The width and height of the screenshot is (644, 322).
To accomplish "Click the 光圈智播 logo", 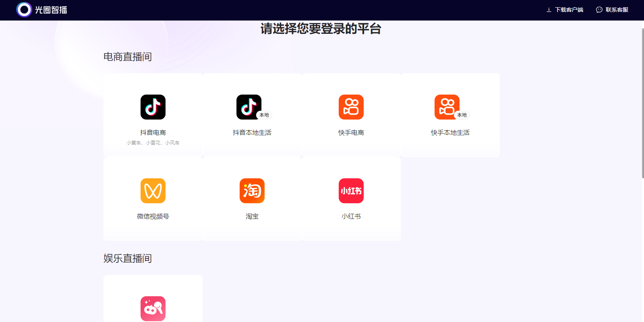I will click(42, 10).
